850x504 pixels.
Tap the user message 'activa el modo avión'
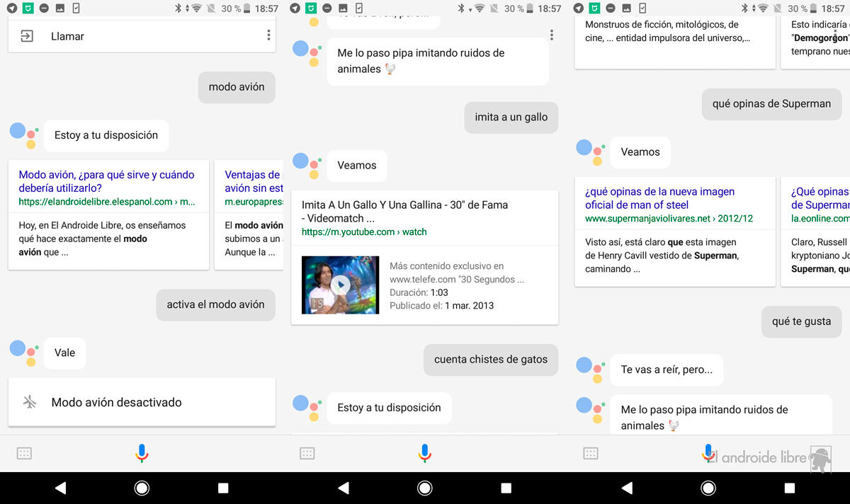click(x=215, y=304)
